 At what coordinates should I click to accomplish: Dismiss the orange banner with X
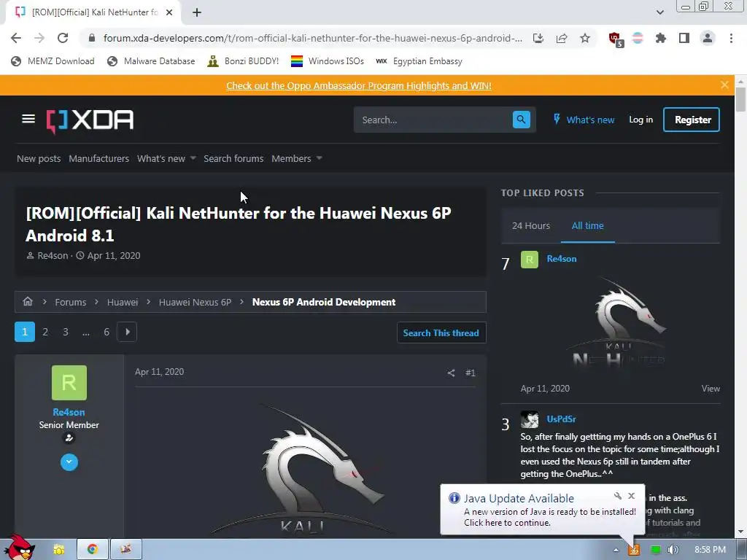[724, 85]
